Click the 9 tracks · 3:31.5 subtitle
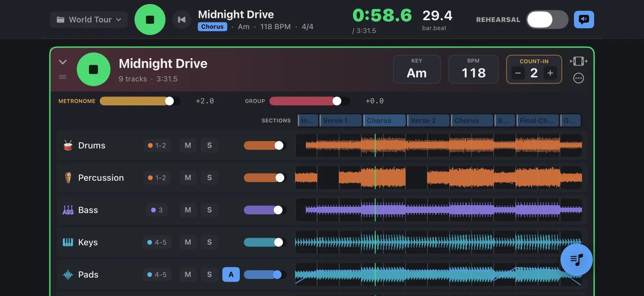Viewport: 644px width, 296px height. [x=148, y=79]
